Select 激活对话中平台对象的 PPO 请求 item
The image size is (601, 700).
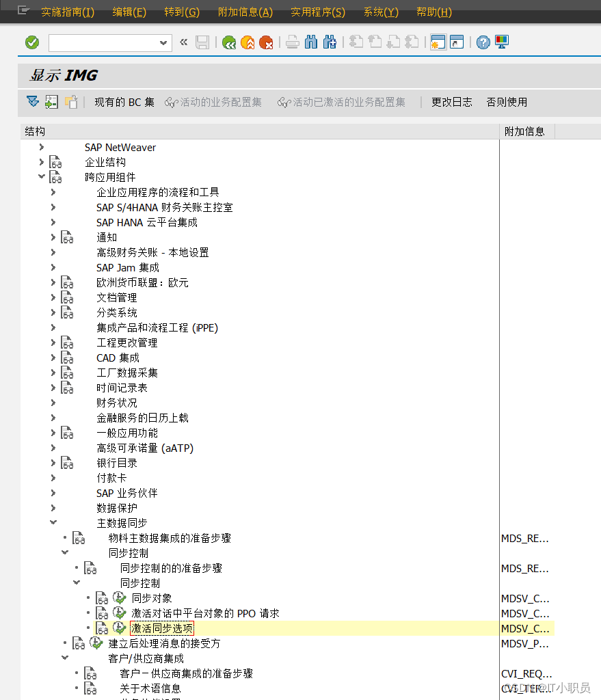(205, 613)
